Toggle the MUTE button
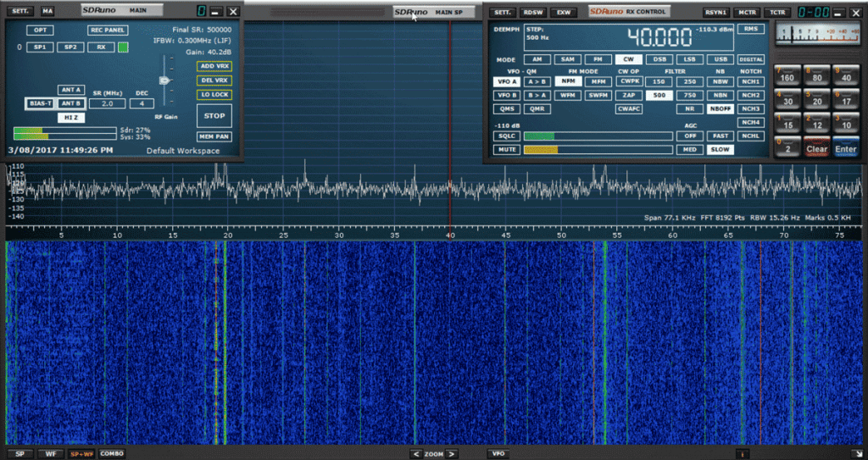The image size is (868, 460). click(506, 150)
